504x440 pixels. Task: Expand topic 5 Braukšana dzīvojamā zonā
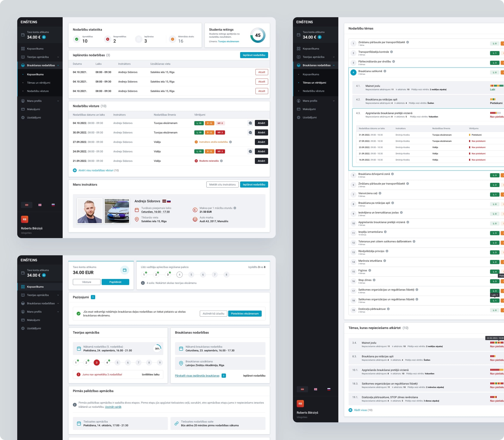pos(374,174)
